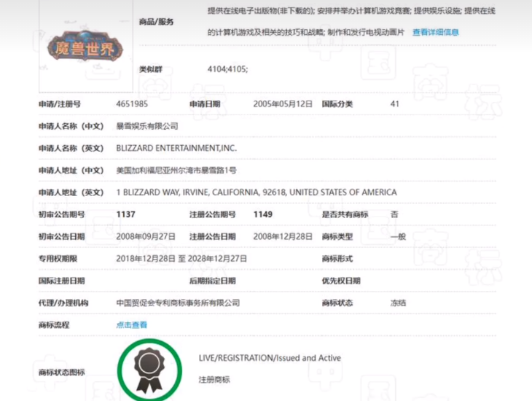Image resolution: width=532 pixels, height=401 pixels.
Task: Select the 注册商标 status caption
Action: point(214,380)
